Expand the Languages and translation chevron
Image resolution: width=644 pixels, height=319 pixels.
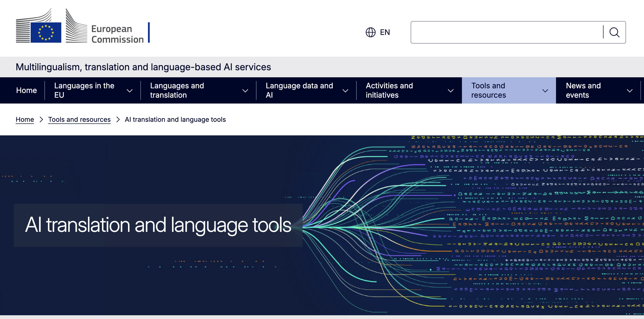click(245, 91)
